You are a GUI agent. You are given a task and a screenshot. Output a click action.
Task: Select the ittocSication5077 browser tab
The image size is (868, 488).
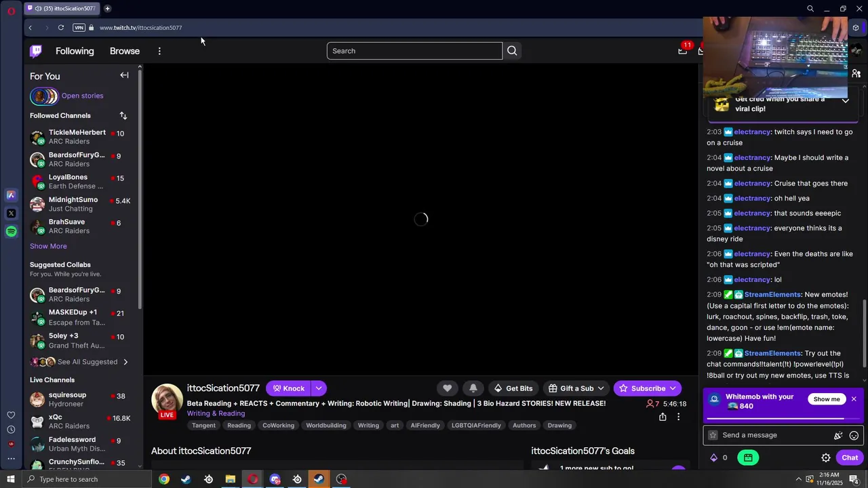click(x=62, y=9)
